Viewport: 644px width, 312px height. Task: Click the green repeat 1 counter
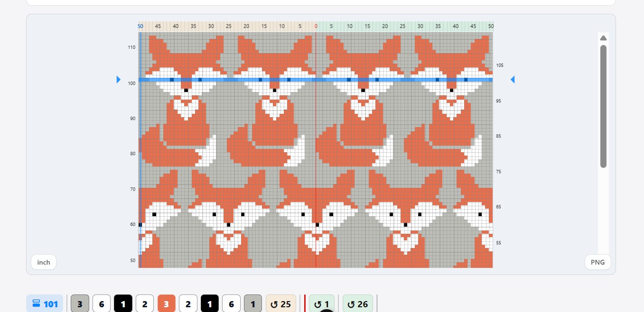click(x=322, y=304)
